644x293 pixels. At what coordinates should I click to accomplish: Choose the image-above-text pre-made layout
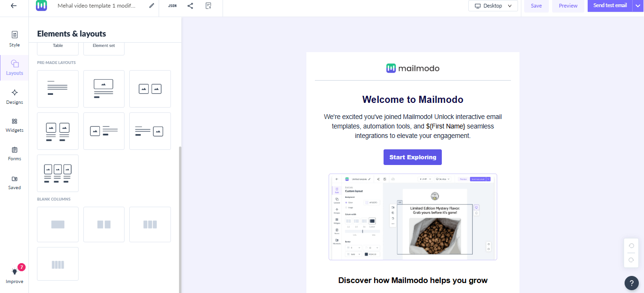(x=104, y=89)
